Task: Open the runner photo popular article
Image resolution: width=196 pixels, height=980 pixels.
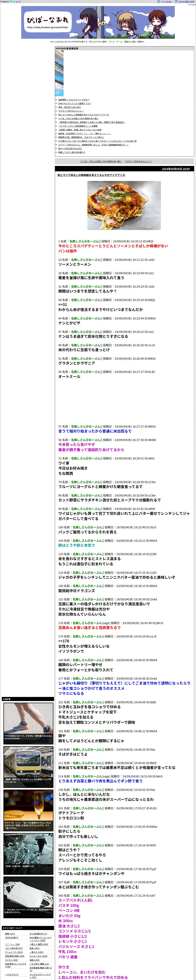Action: pos(29,723)
